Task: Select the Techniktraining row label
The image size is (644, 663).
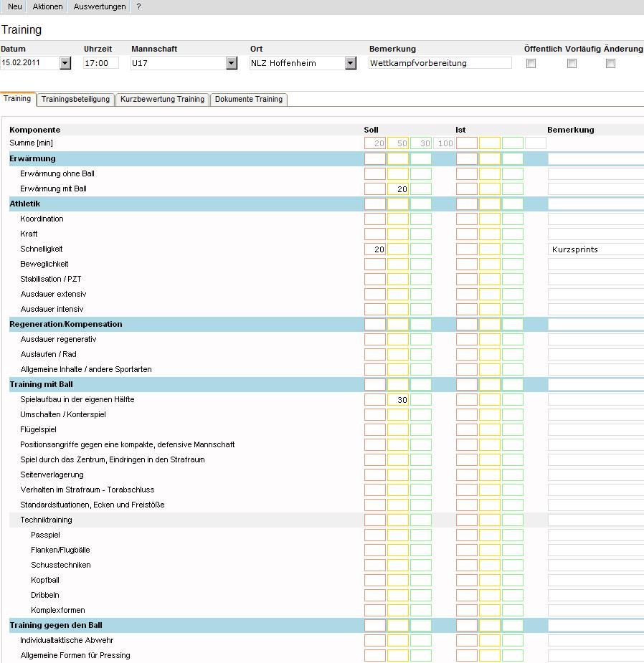Action: pyautogui.click(x=46, y=520)
